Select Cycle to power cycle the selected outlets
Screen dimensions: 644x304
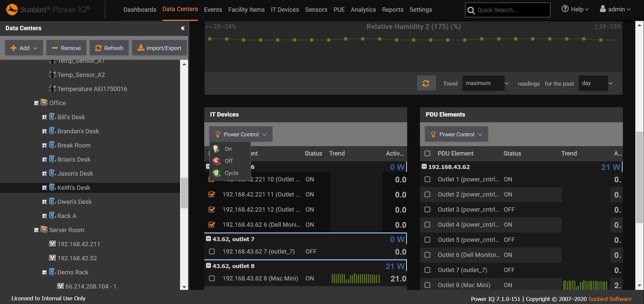tap(231, 173)
